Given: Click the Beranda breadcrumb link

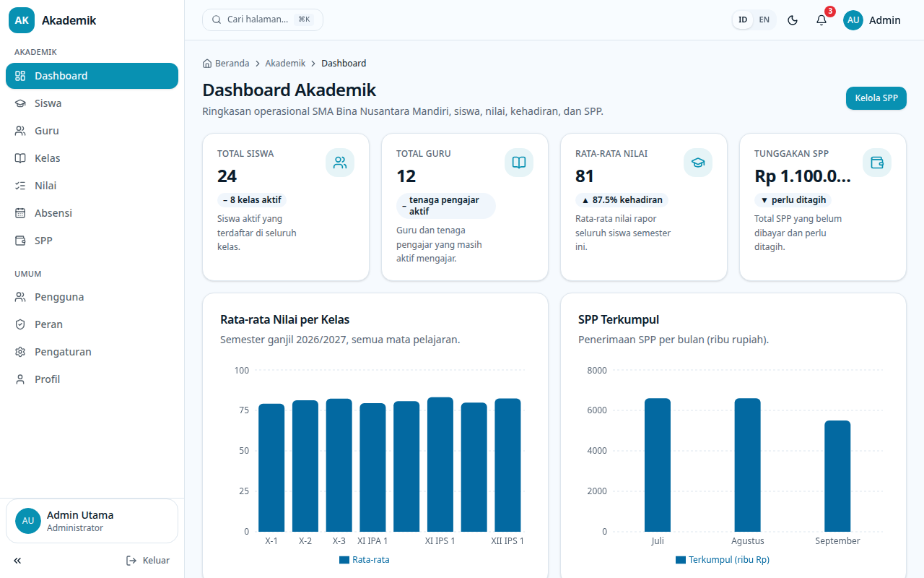Looking at the screenshot, I should [x=226, y=64].
